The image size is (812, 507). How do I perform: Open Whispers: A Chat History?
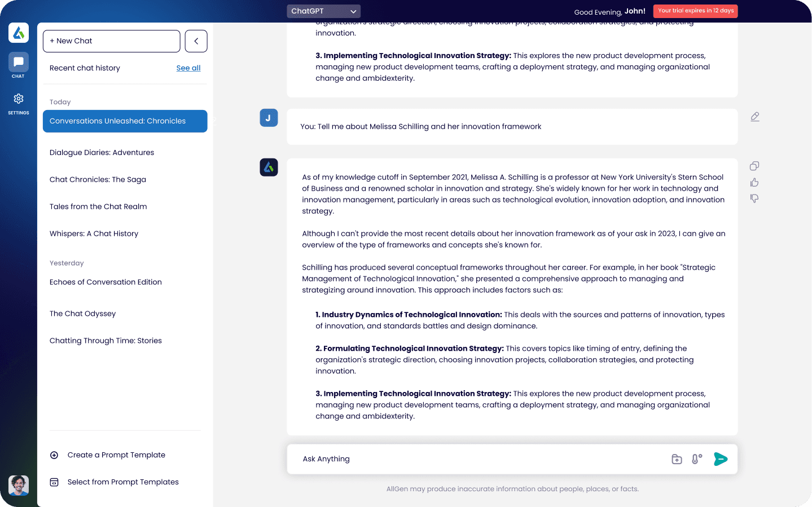[x=94, y=234]
